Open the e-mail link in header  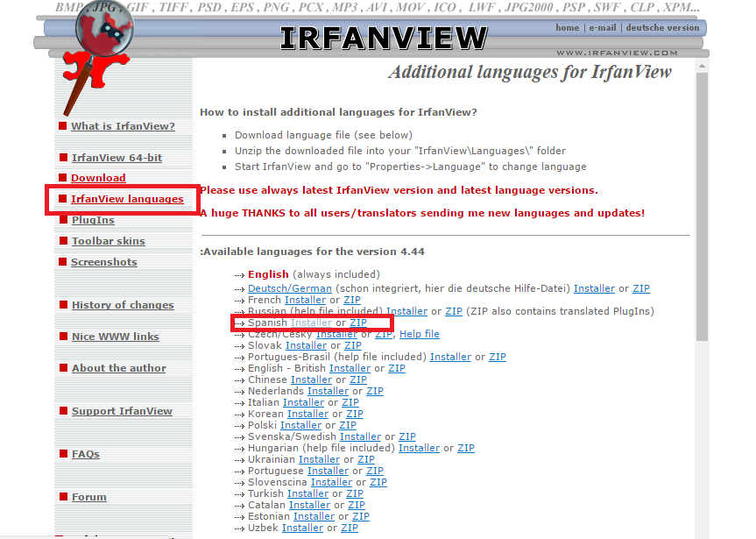pyautogui.click(x=602, y=27)
